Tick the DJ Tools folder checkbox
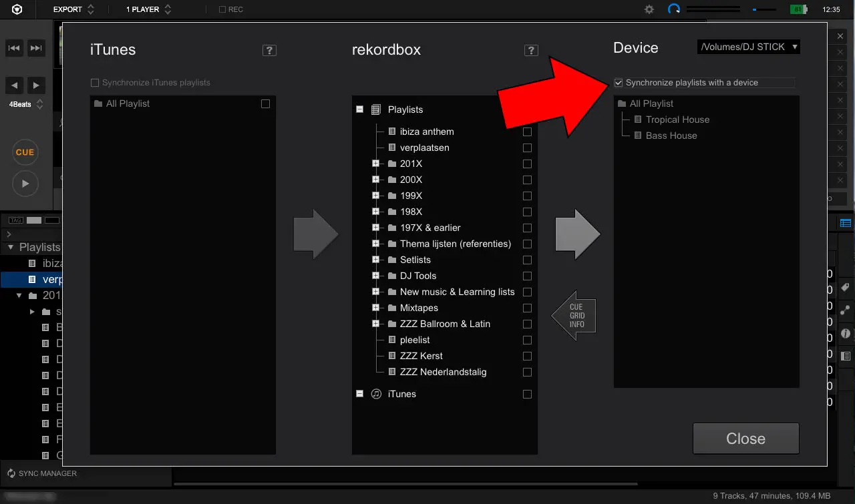 coord(528,276)
